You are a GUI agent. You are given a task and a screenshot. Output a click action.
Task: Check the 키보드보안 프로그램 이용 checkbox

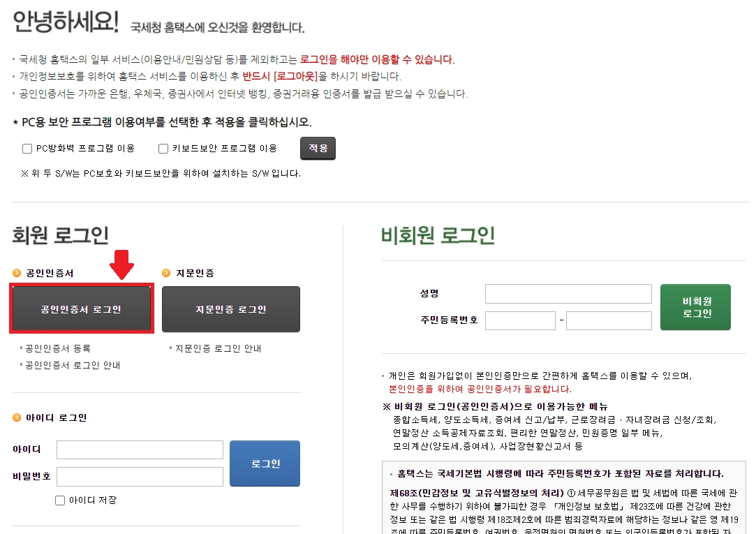[x=163, y=149]
